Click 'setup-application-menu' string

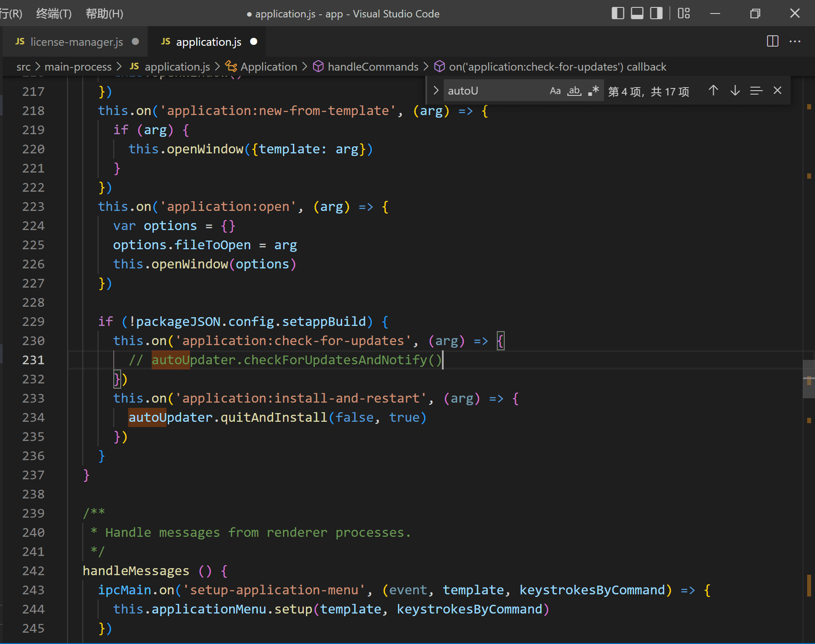pos(274,590)
